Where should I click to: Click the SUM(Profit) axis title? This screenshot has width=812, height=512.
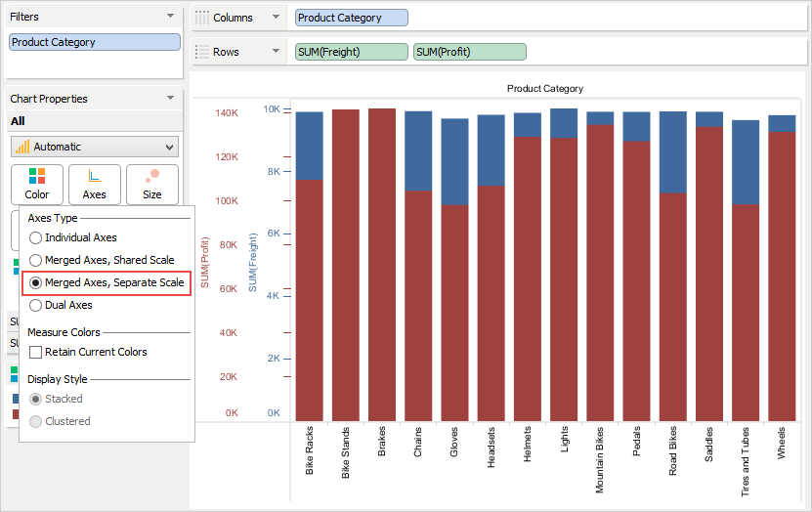click(205, 263)
